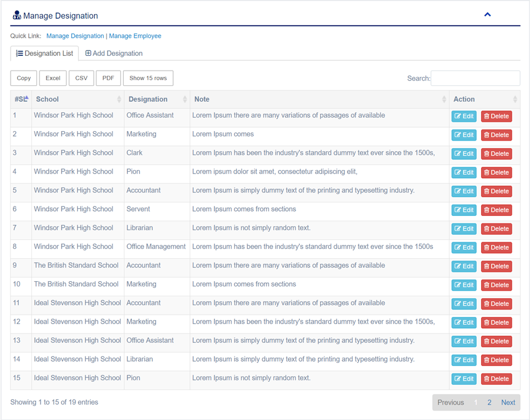Edit row 2 Marketing designation
530x420 pixels.
pyautogui.click(x=464, y=135)
